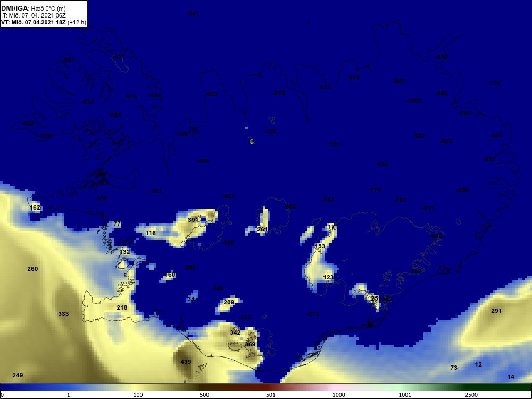Click the legend label '1001'
532x399 pixels.
coord(405,395)
